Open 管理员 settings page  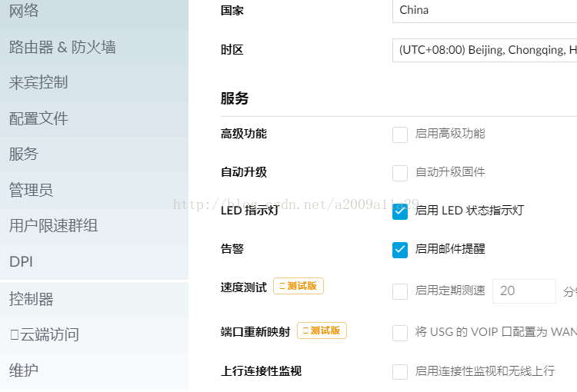31,190
